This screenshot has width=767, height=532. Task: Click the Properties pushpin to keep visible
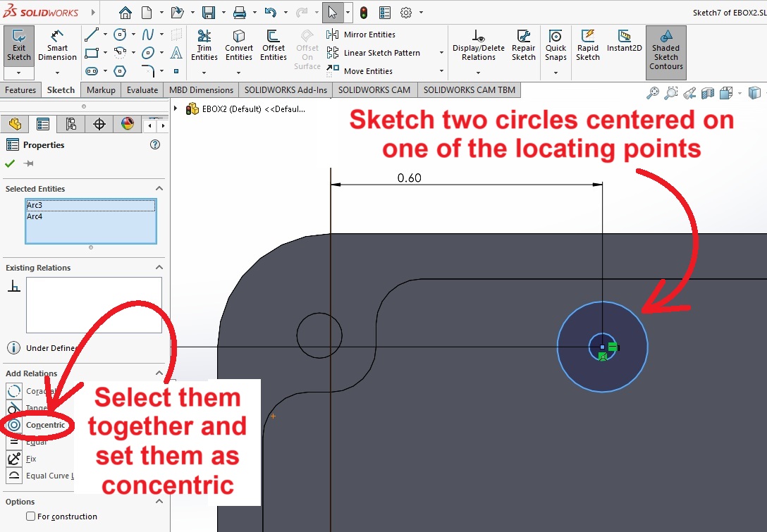pyautogui.click(x=29, y=163)
